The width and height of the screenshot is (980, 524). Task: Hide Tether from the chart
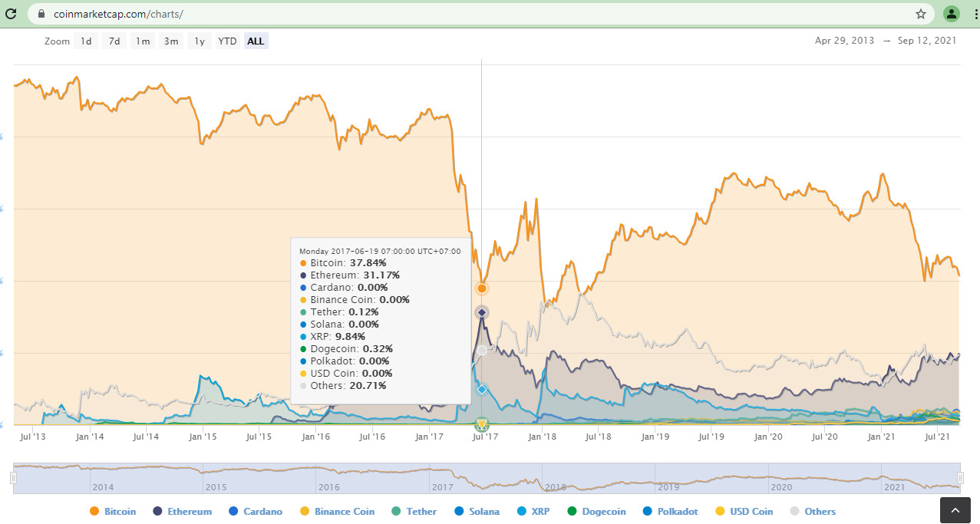coord(414,511)
